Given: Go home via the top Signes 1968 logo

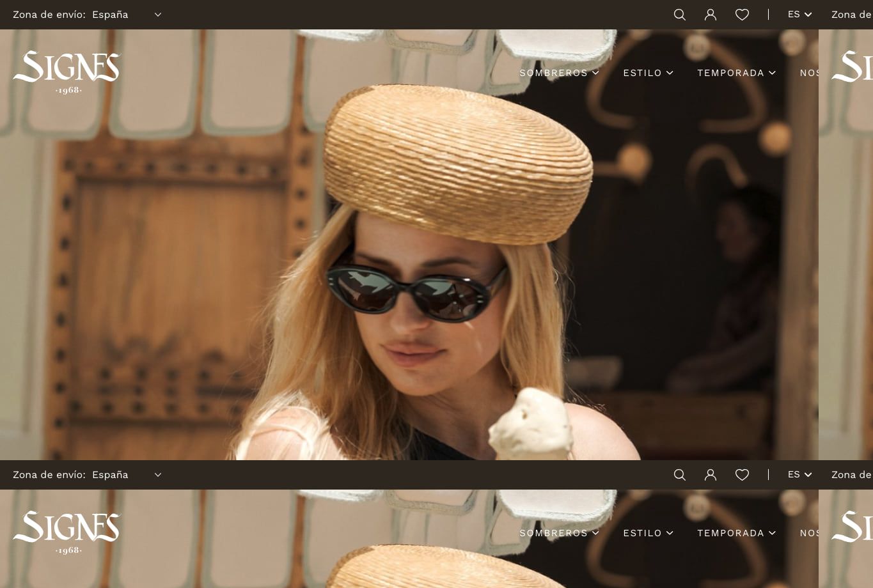Looking at the screenshot, I should [67, 72].
